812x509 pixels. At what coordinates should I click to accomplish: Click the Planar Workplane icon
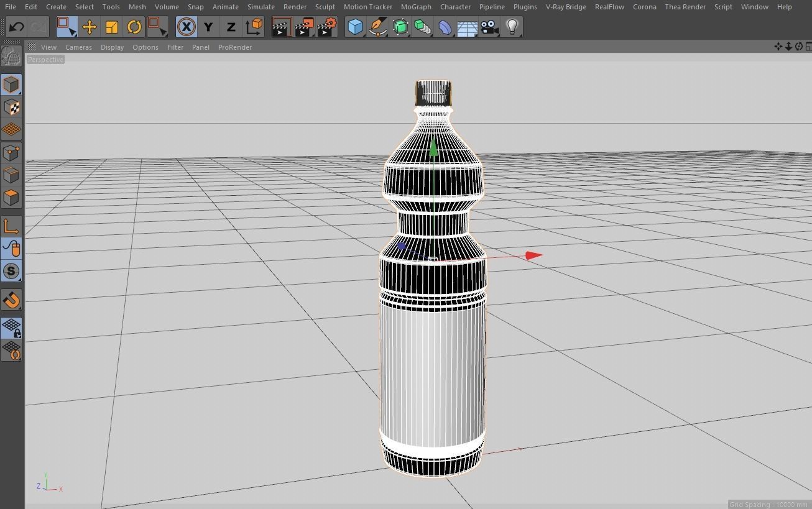pos(11,351)
